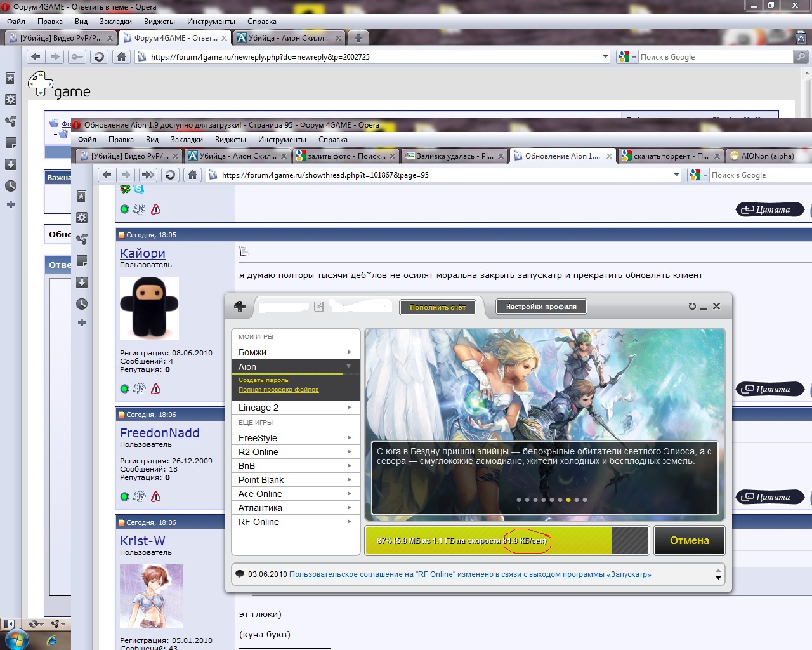Click the Google search field in rear Opera
The width and height of the screenshot is (812, 650).
coord(716,56)
